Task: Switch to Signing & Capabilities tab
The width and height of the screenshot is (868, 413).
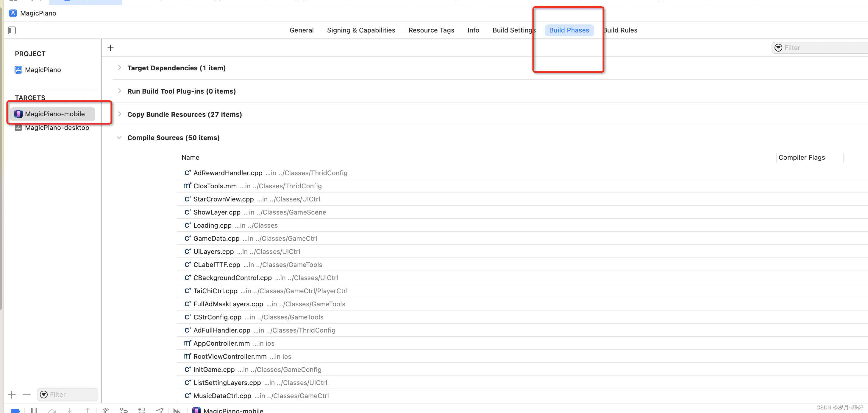Action: (x=361, y=30)
